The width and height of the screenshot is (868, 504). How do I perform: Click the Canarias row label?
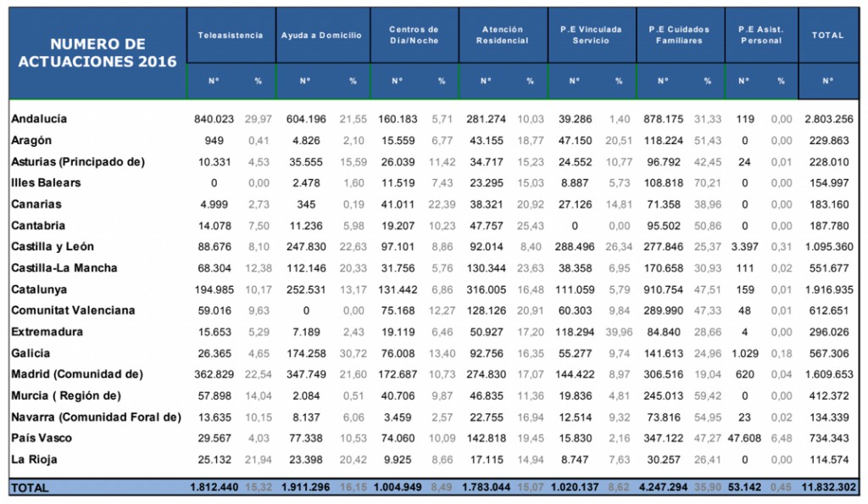coord(36,204)
